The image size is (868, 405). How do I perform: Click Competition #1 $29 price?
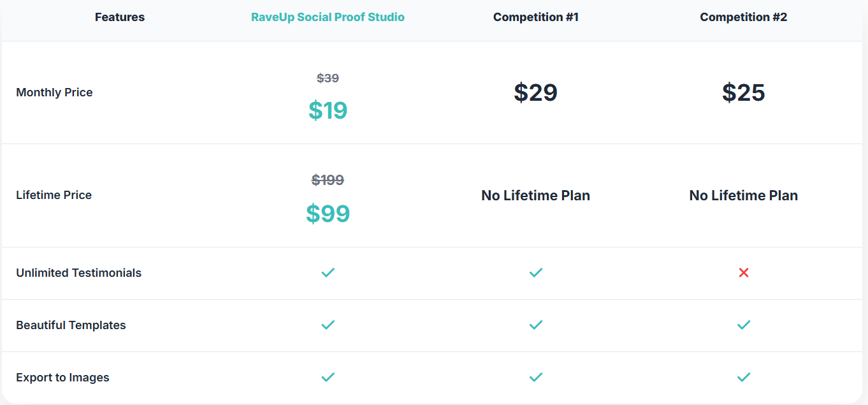point(536,92)
